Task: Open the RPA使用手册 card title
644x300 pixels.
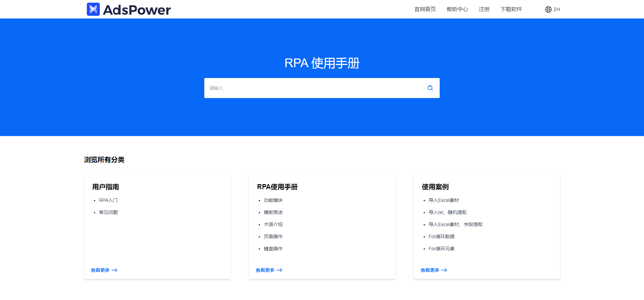Action: (277, 187)
